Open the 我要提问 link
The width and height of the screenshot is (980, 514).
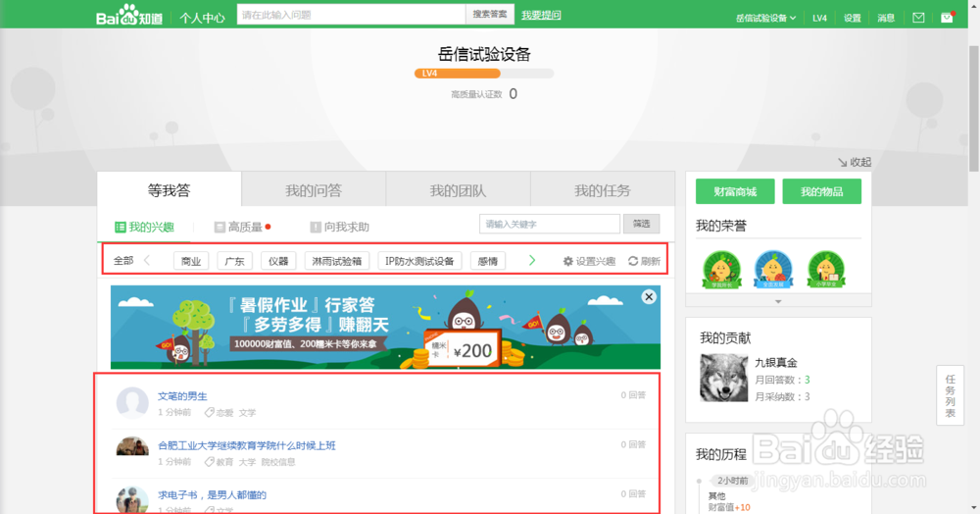[541, 15]
